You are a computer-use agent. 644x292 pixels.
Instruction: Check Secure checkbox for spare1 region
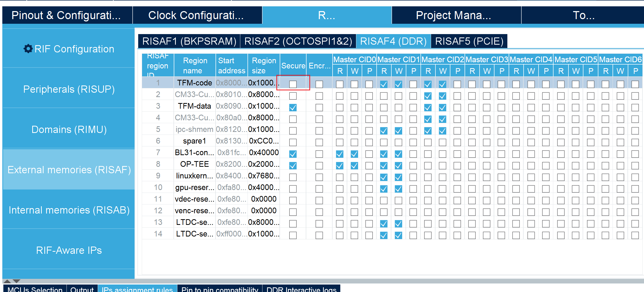[x=293, y=142]
